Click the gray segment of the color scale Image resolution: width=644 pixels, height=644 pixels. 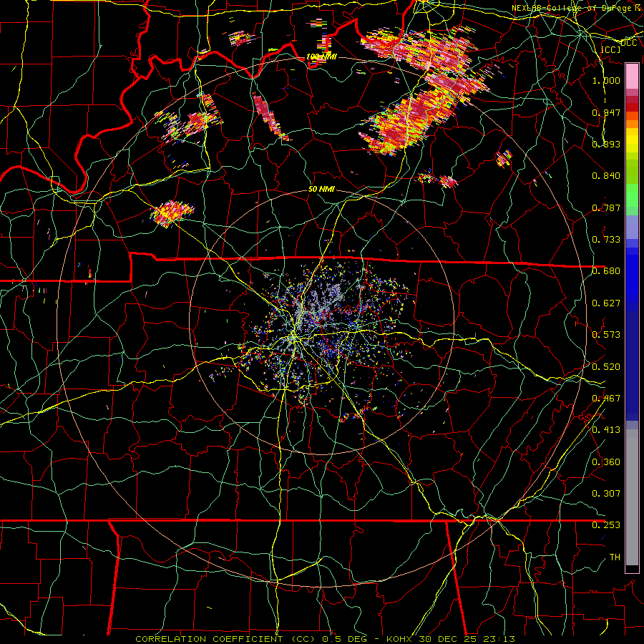coord(632,497)
